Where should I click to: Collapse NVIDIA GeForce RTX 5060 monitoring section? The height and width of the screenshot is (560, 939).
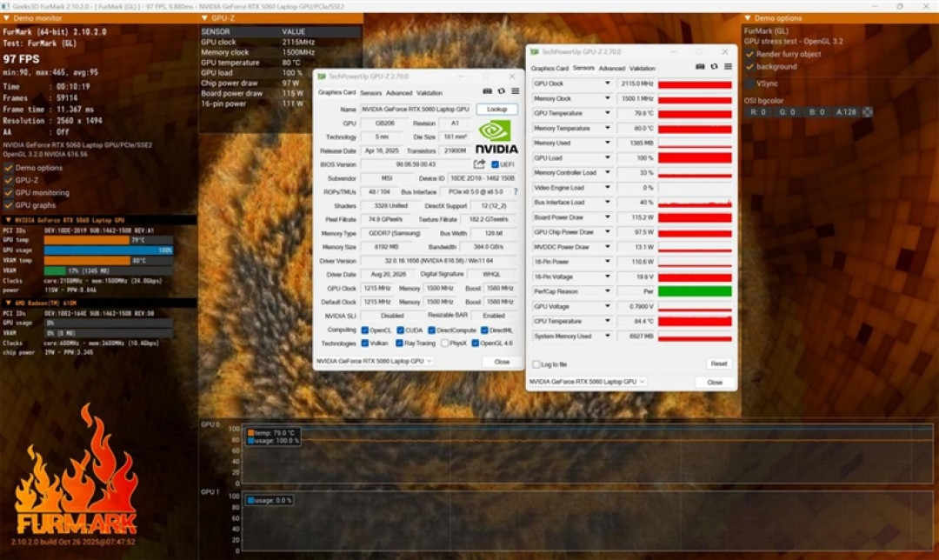(x=8, y=220)
